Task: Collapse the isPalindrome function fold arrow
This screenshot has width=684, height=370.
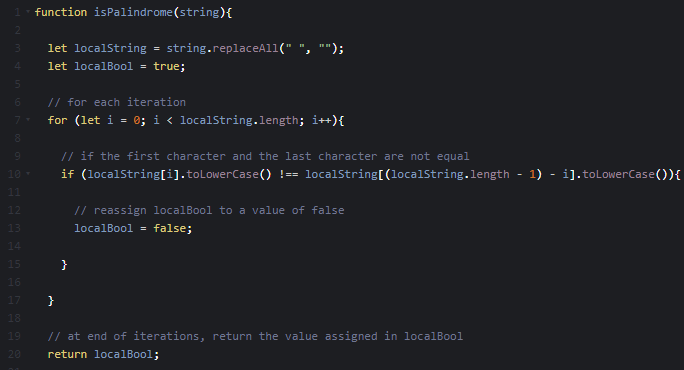Action: (x=28, y=11)
